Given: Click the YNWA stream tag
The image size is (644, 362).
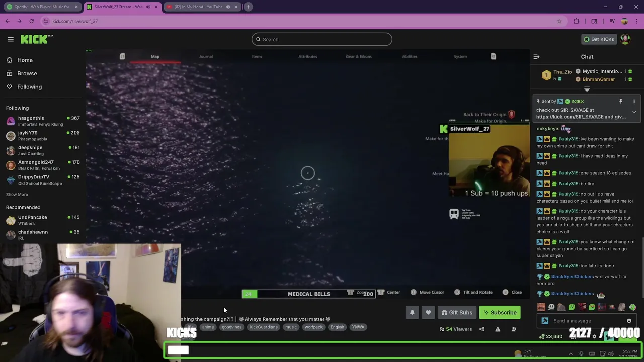Looking at the screenshot, I should (x=358, y=327).
